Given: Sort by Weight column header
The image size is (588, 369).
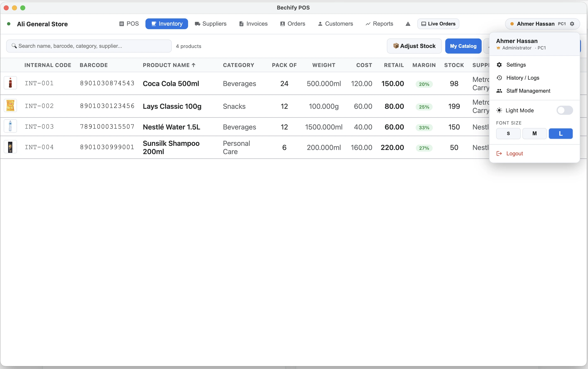Looking at the screenshot, I should click(324, 65).
